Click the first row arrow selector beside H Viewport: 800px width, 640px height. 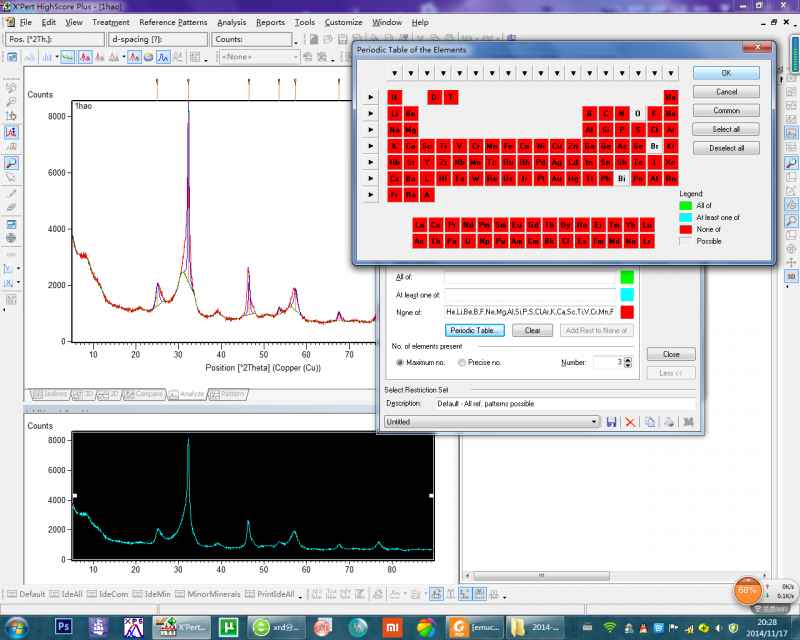coord(371,97)
